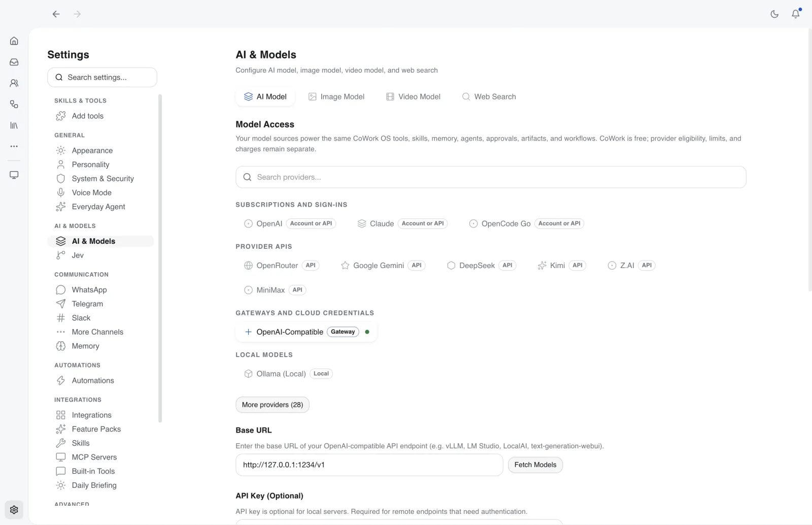Switch to the Web Search tab
Image resolution: width=812 pixels, height=525 pixels.
point(489,96)
